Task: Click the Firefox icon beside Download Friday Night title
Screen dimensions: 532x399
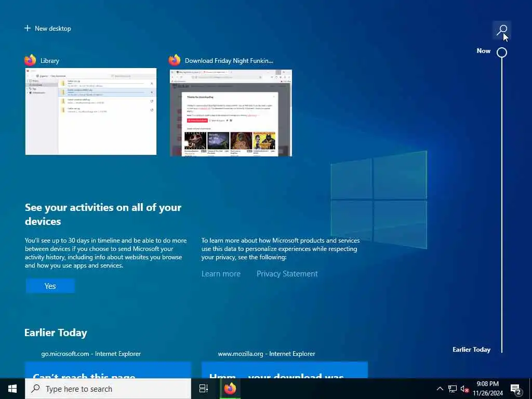Action: point(175,60)
